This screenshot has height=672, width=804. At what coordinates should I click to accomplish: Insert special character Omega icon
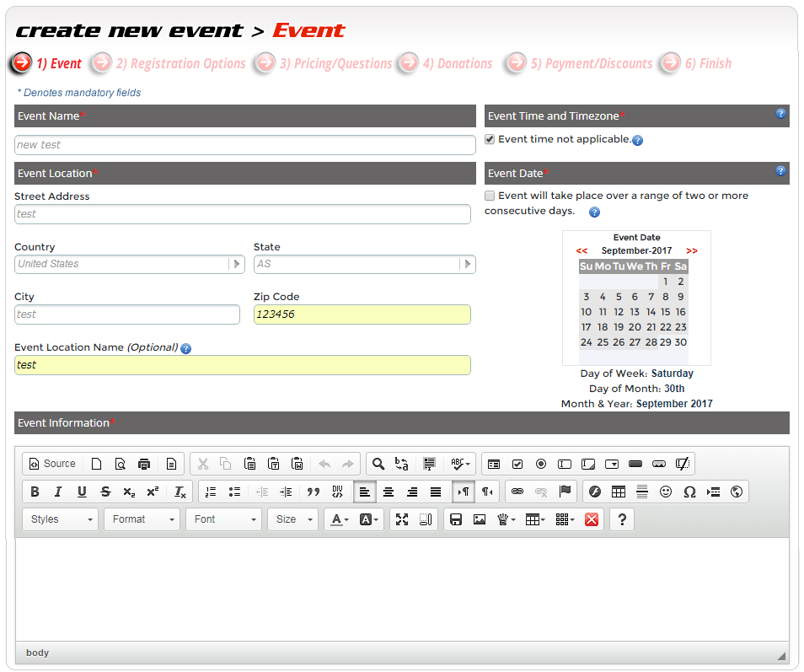tap(689, 492)
